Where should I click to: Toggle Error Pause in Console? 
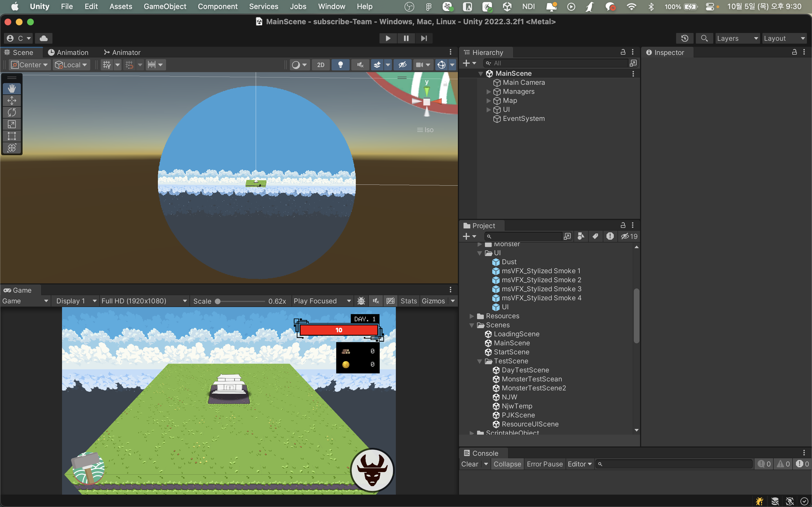(x=544, y=464)
